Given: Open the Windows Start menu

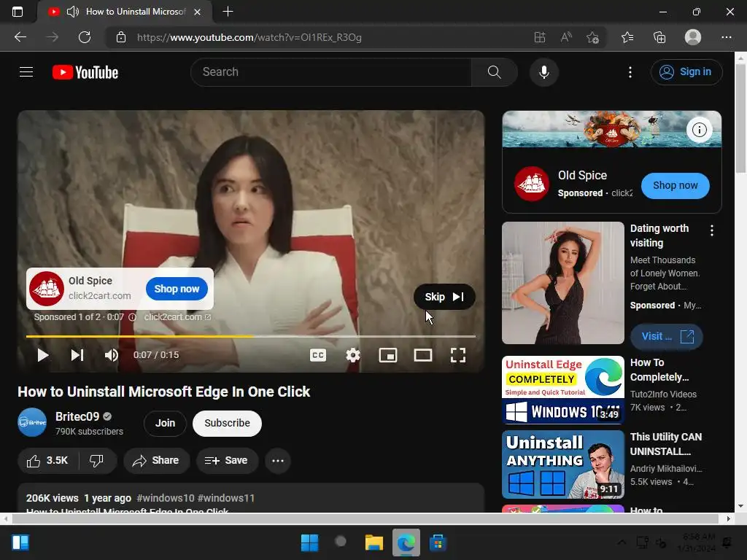Looking at the screenshot, I should pyautogui.click(x=309, y=542).
